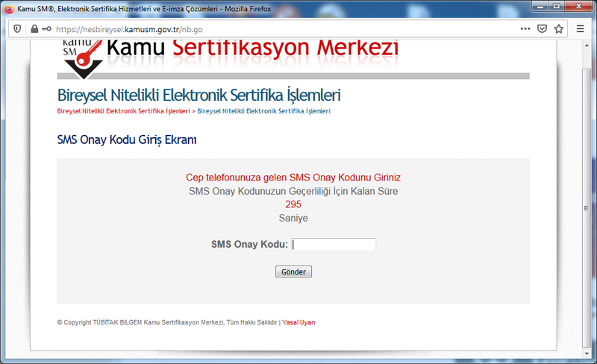Open the page actions three-dots menu

pos(525,29)
